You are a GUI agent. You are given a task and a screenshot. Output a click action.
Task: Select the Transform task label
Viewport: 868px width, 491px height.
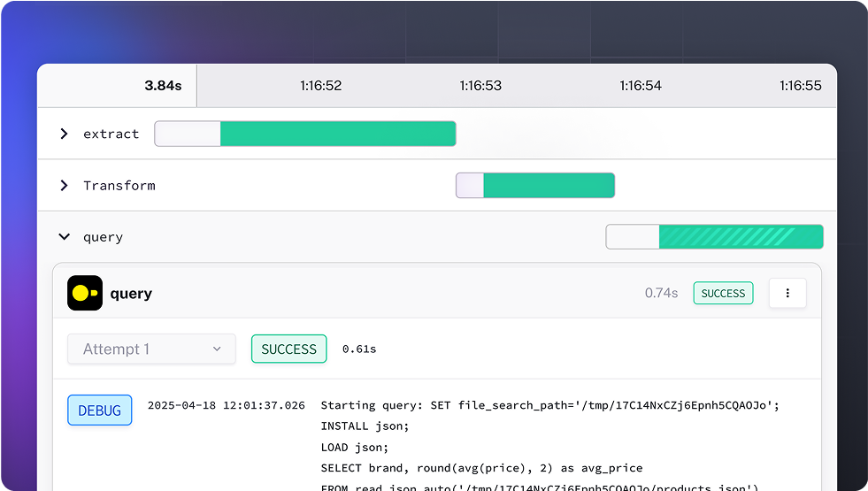[119, 186]
